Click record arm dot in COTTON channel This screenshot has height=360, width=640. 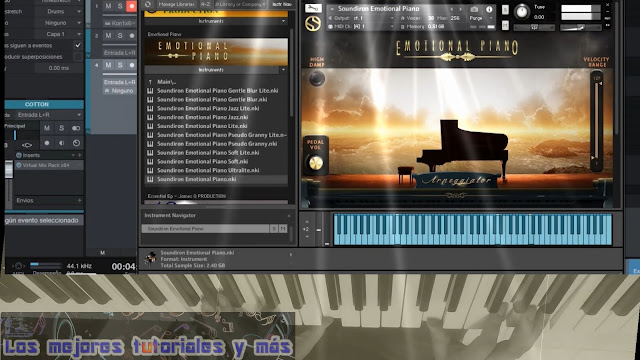point(47,143)
